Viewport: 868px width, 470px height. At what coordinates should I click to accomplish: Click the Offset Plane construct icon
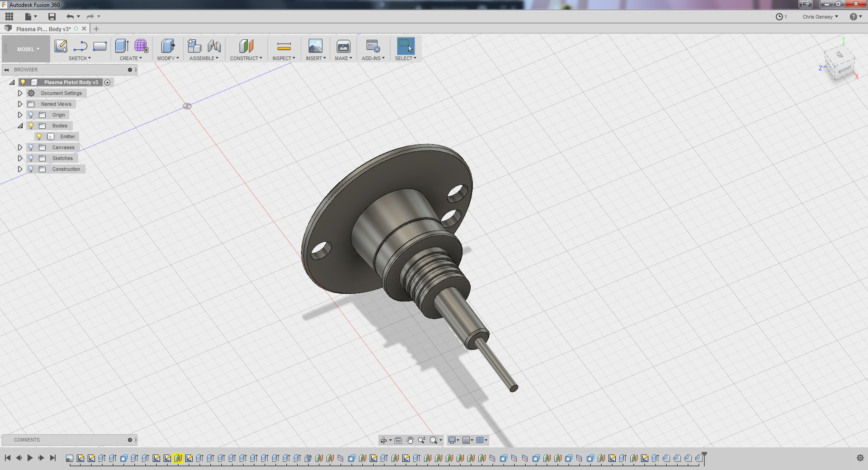(x=246, y=46)
